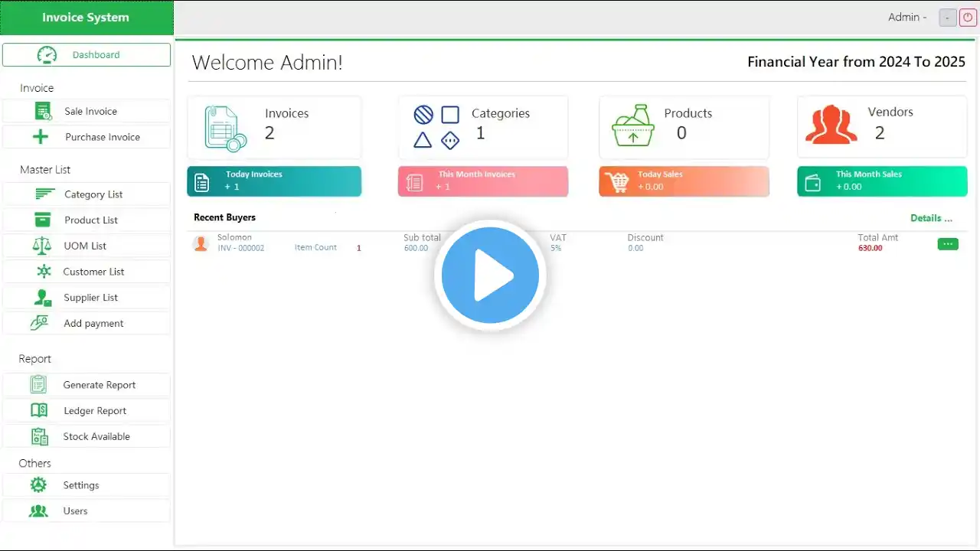Click the Vendors count 2
The width and height of the screenshot is (980, 551).
pos(880,133)
